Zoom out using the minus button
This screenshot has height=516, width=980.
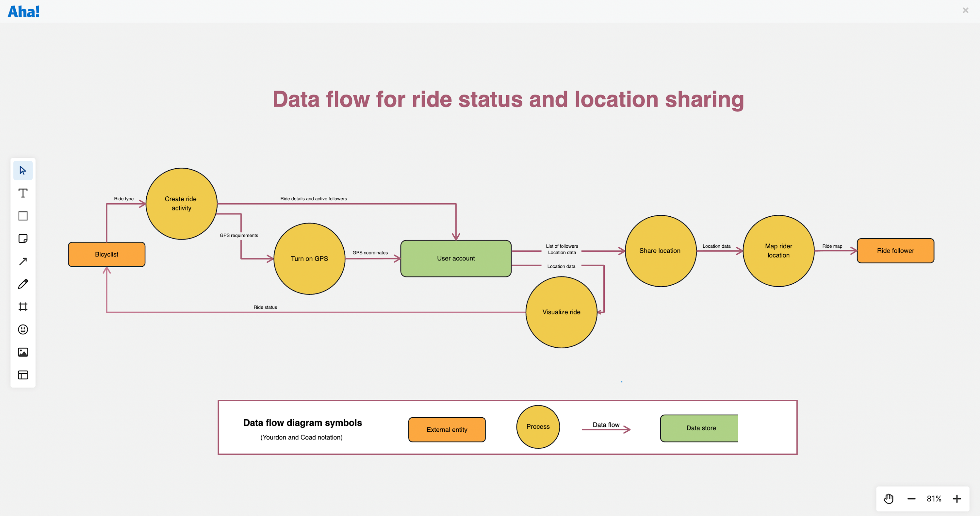tap(911, 498)
